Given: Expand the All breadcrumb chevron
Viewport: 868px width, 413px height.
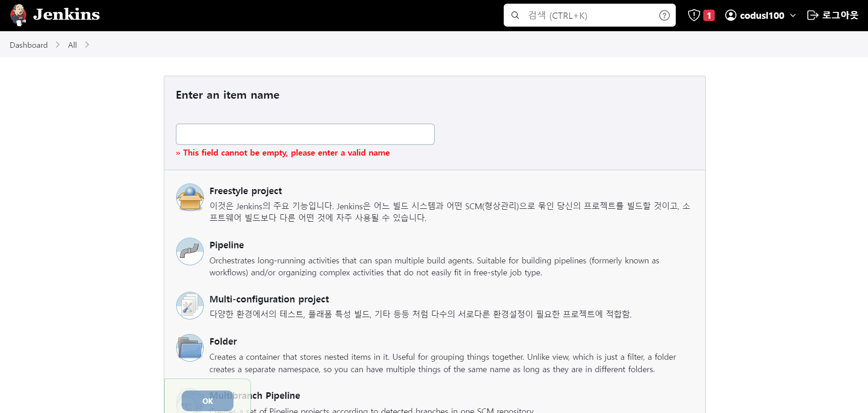Looking at the screenshot, I should tap(87, 45).
